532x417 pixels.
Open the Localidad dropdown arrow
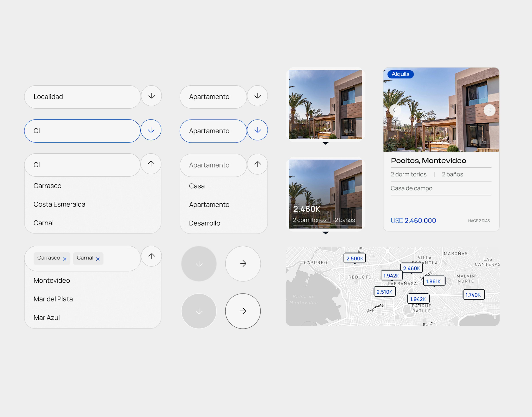click(x=151, y=96)
